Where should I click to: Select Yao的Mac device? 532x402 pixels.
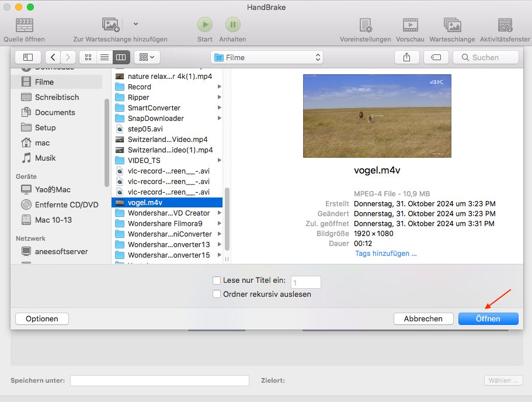56,189
